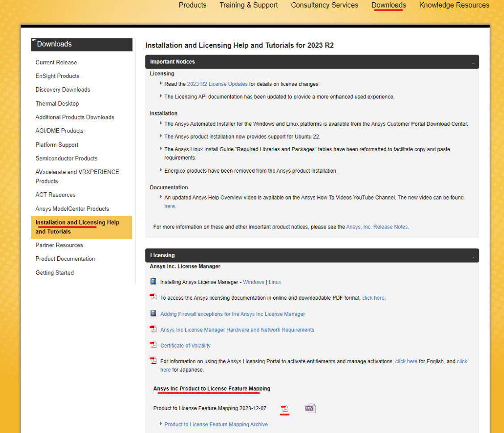
Task: Open the Training & Support menu
Action: point(249,5)
